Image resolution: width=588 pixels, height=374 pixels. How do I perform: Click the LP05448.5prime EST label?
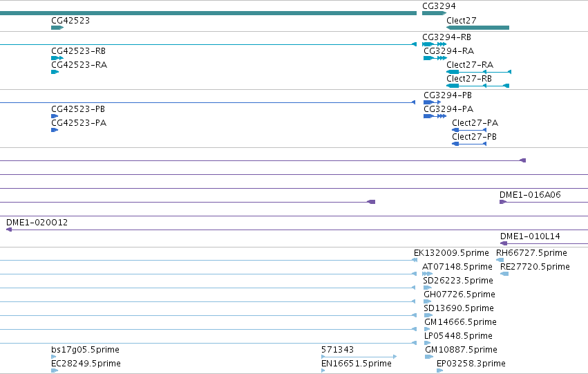click(x=458, y=336)
